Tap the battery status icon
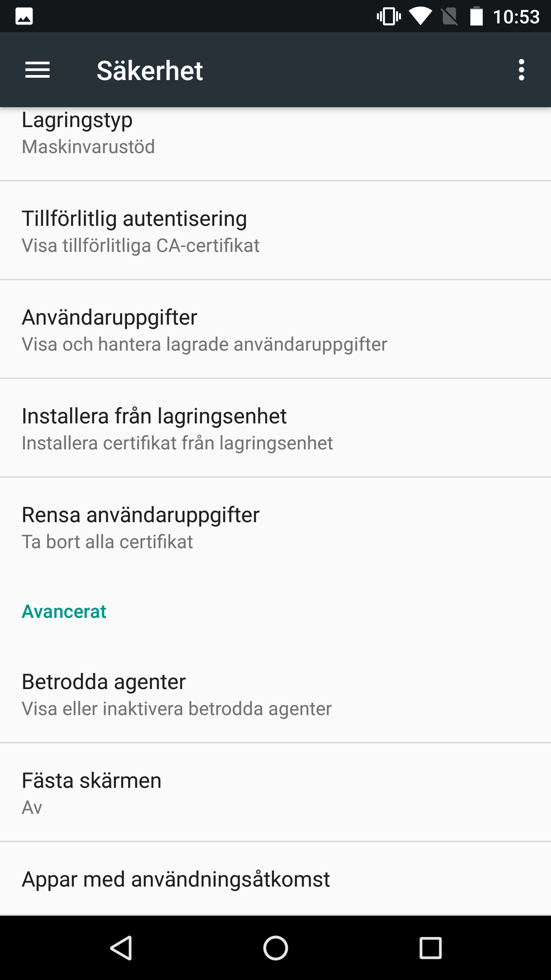This screenshot has height=980, width=551. coord(476,16)
